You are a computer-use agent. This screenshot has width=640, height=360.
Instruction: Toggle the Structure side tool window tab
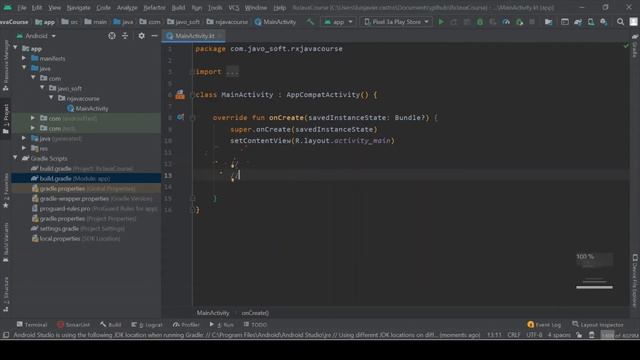[6, 294]
